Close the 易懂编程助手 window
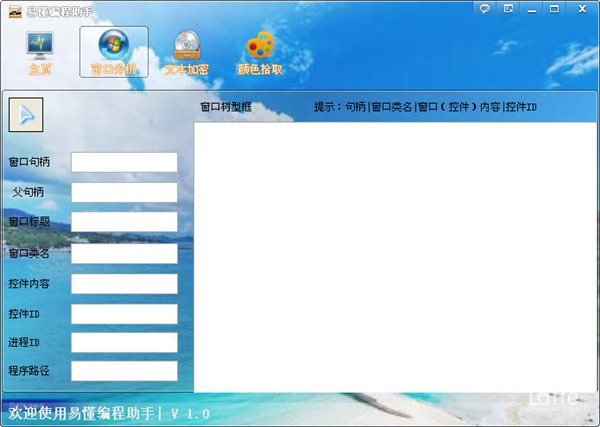This screenshot has height=427, width=600. (x=580, y=9)
